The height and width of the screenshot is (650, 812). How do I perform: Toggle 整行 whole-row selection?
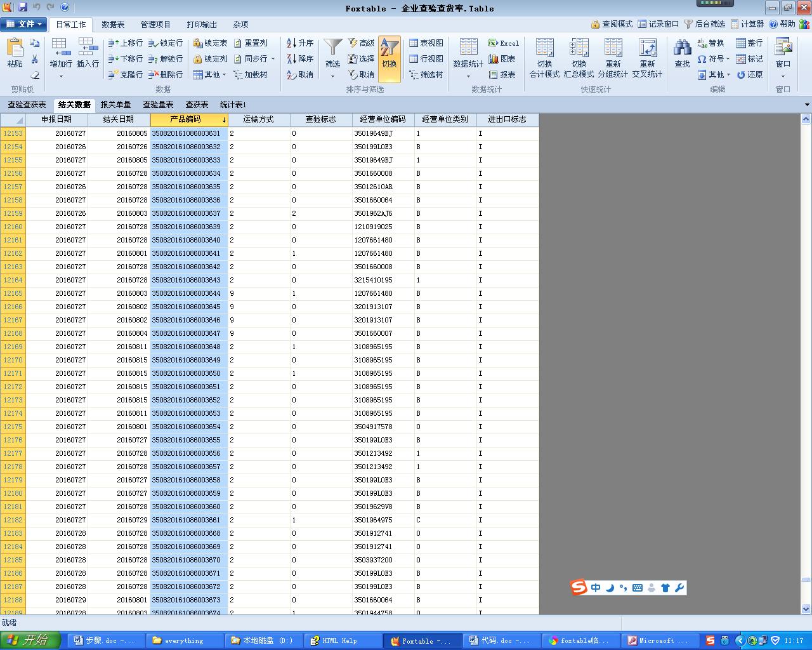[749, 43]
